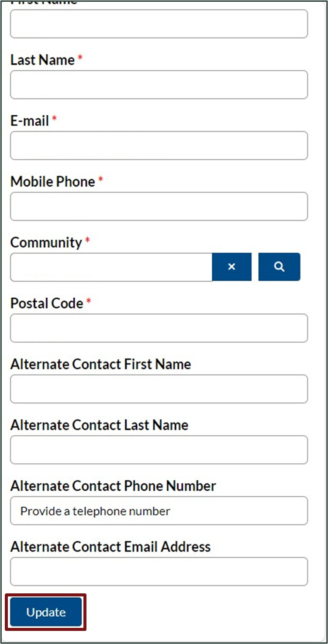Select the Postal Code input field
The image size is (328, 644).
tap(159, 328)
